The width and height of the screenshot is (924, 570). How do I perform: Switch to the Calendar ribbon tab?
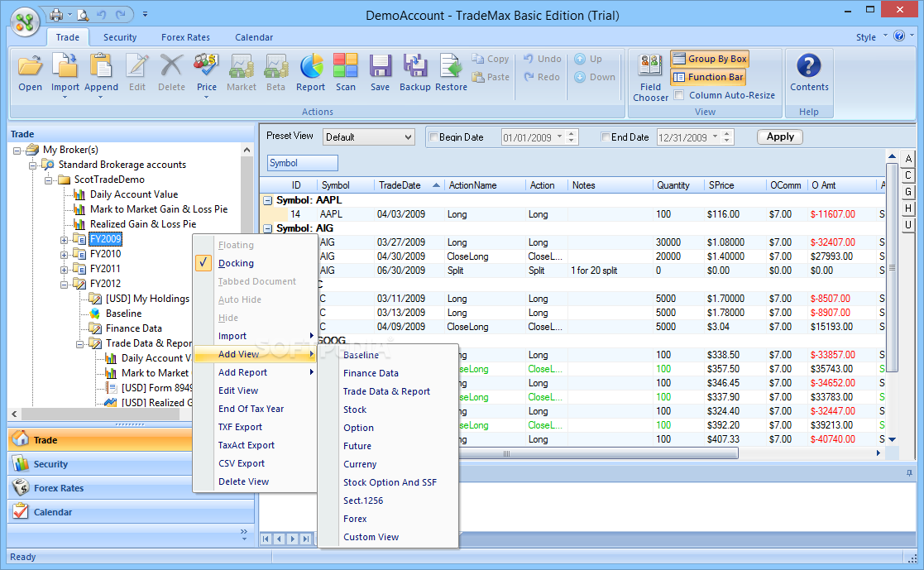click(254, 37)
